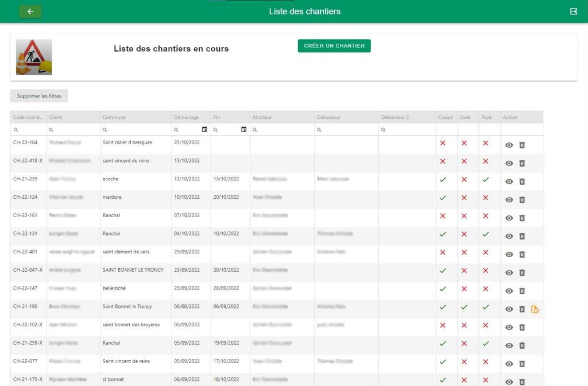Toggle Payé status for CH-22-131
The image size is (588, 386).
[x=486, y=234]
